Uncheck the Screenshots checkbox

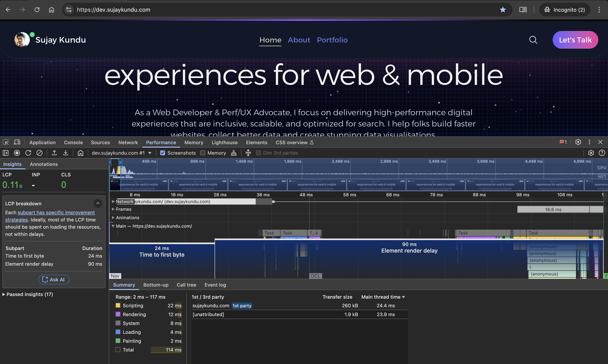click(x=162, y=153)
